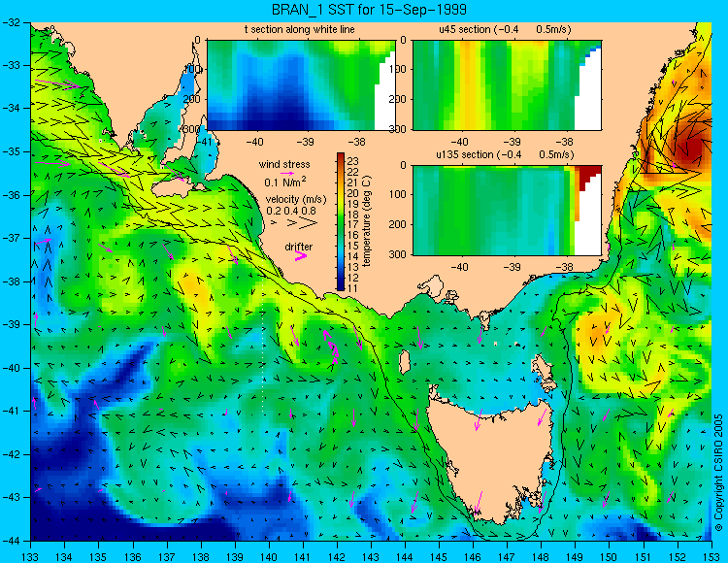Click latitude tick label "-37" on main map
728x563 pixels.
point(13,238)
